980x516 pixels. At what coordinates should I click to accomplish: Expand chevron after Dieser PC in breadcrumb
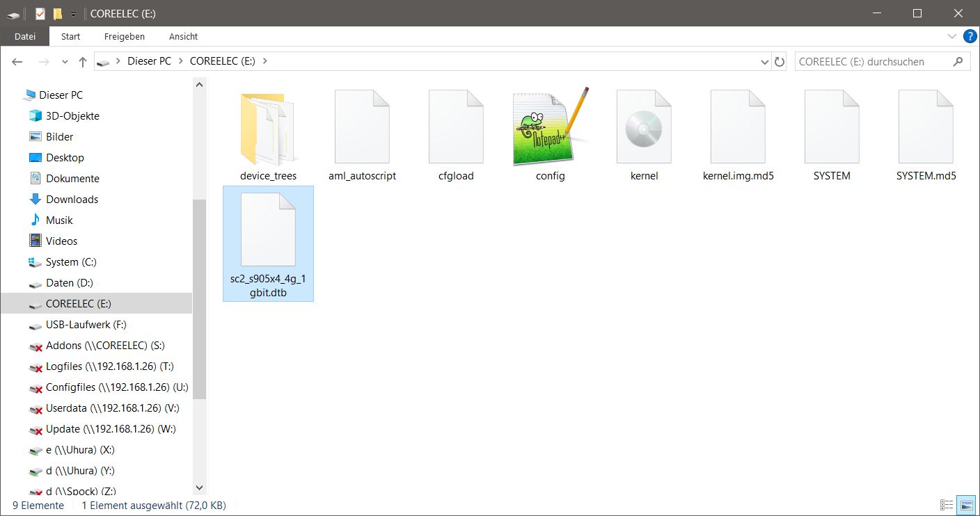click(x=180, y=61)
